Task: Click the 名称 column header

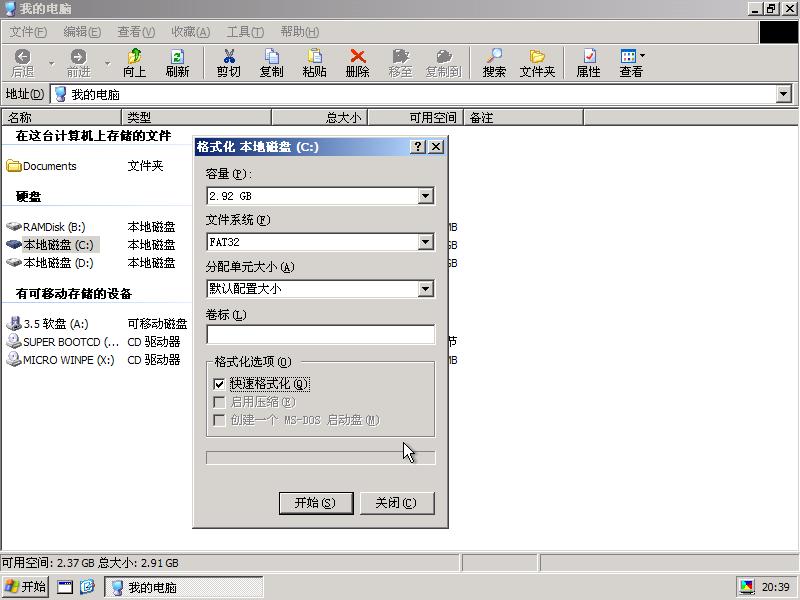Action: tap(61, 117)
